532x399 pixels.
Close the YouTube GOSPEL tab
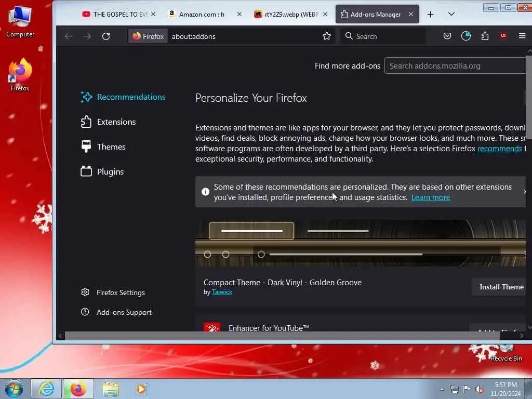153,14
